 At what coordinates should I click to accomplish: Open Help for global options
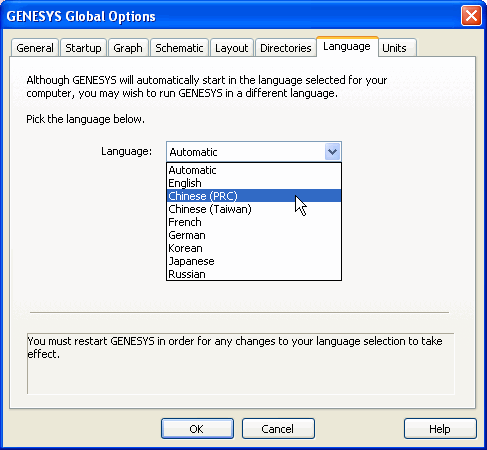[440, 429]
